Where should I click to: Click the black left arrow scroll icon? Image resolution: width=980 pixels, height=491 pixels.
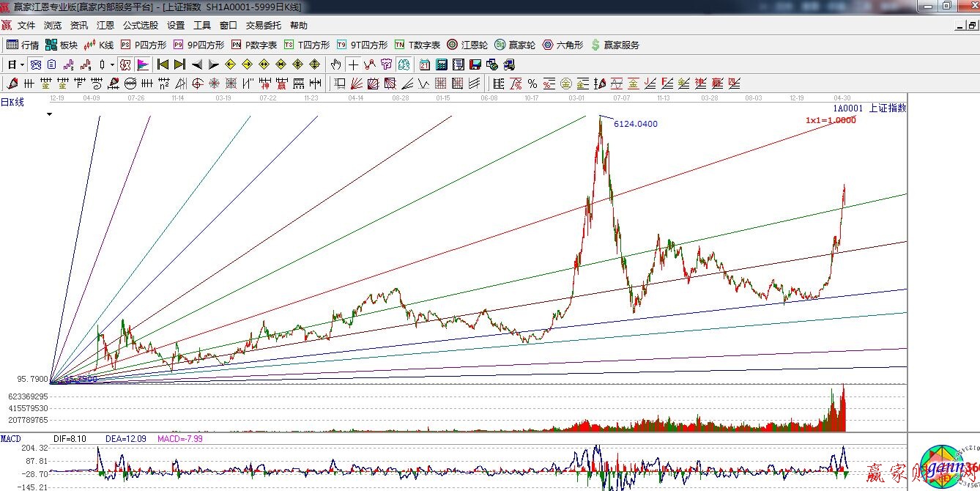[x=196, y=64]
